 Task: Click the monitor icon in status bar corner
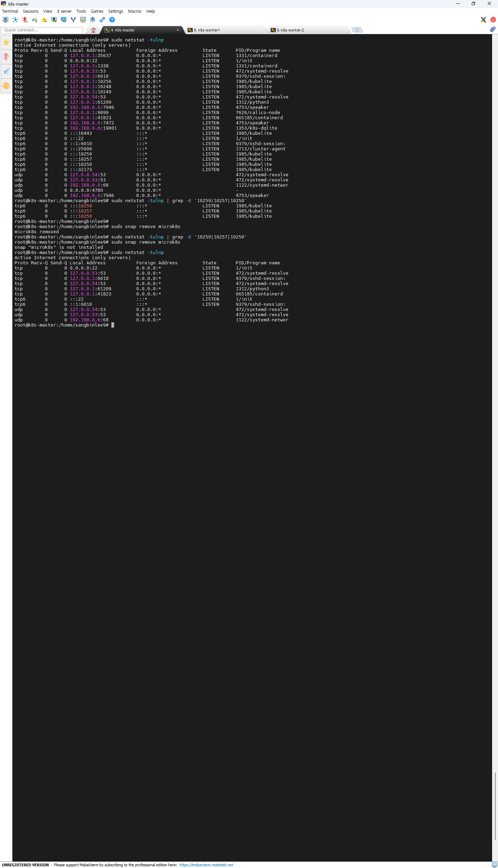(x=495, y=865)
